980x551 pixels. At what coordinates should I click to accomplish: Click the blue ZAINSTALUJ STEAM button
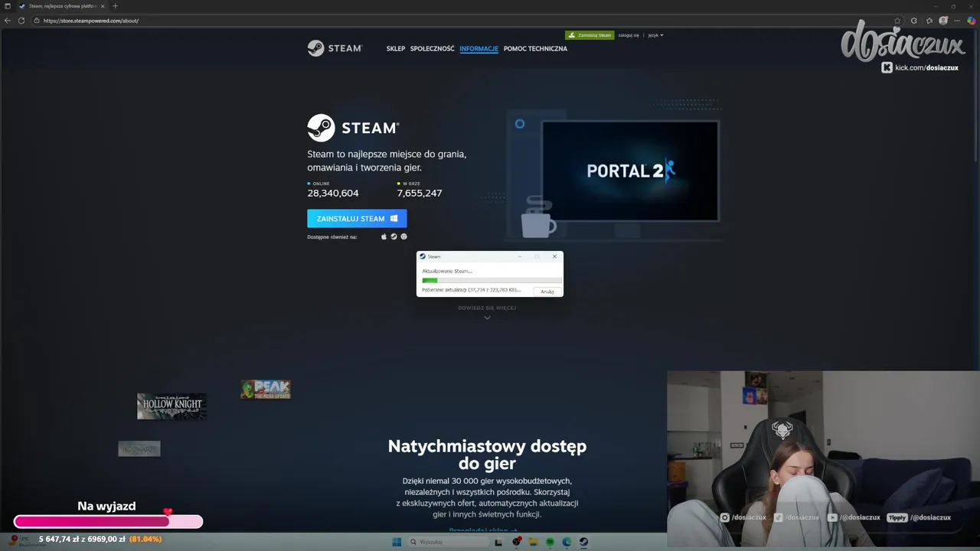click(357, 219)
